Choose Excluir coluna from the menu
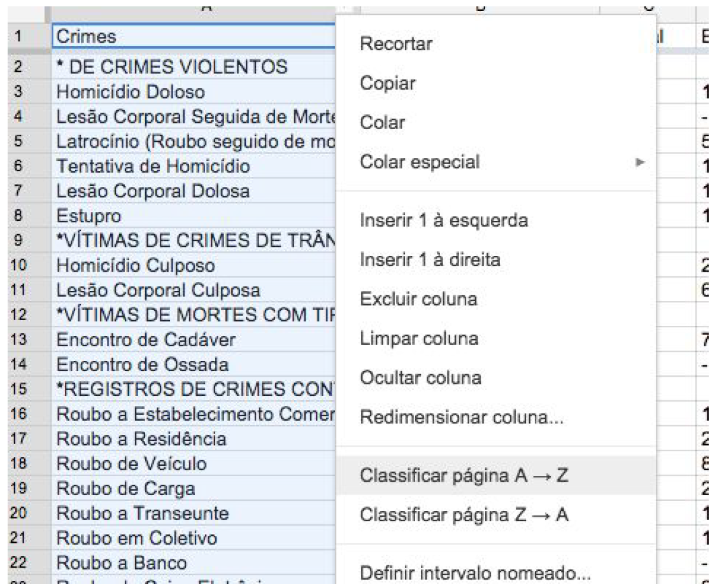This screenshot has height=588, width=717. tap(418, 299)
